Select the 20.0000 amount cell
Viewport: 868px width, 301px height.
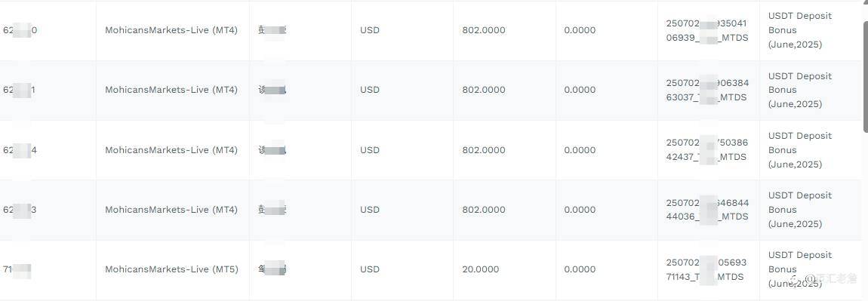(x=481, y=269)
